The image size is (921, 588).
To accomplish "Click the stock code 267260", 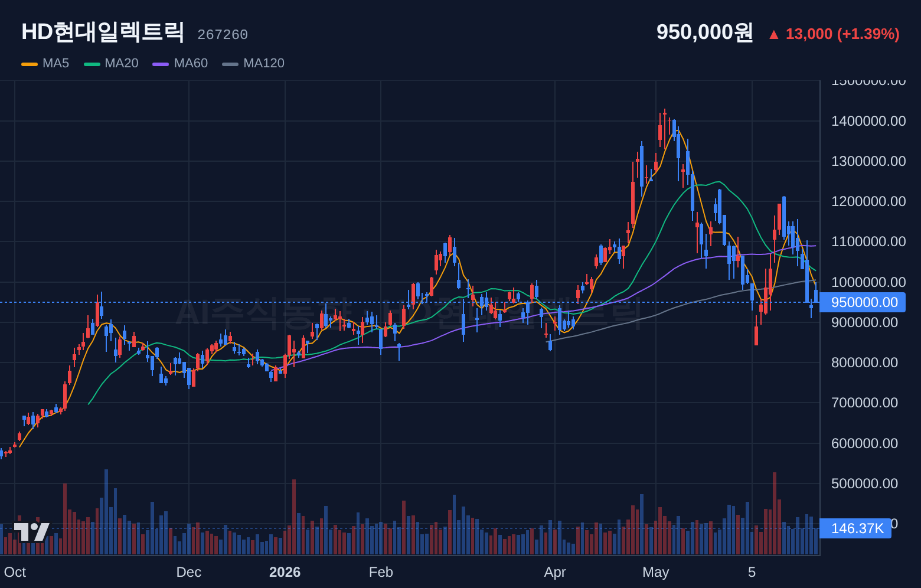I will 223,35.
